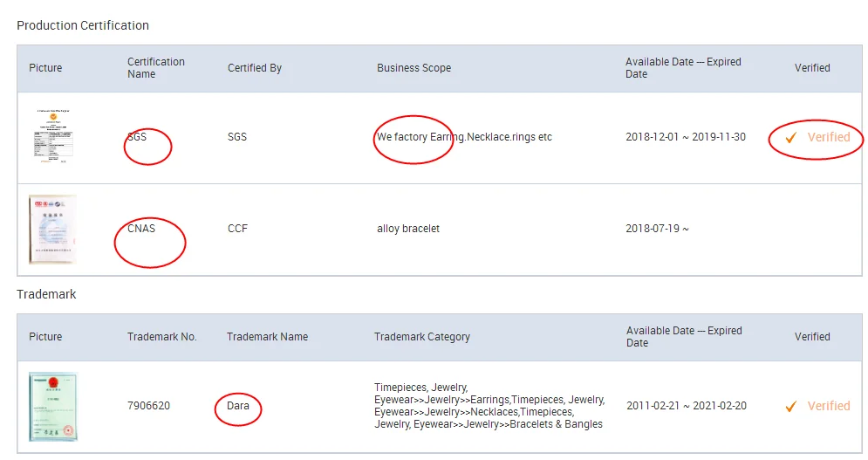Click the 'alloy bracelet' business scope text
The width and height of the screenshot is (868, 460).
[x=408, y=229]
